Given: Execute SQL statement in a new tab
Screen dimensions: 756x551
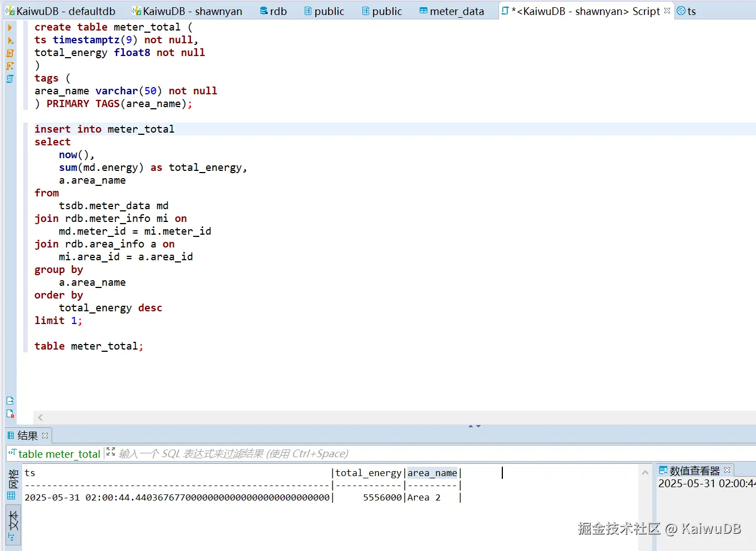Looking at the screenshot, I should [10, 41].
